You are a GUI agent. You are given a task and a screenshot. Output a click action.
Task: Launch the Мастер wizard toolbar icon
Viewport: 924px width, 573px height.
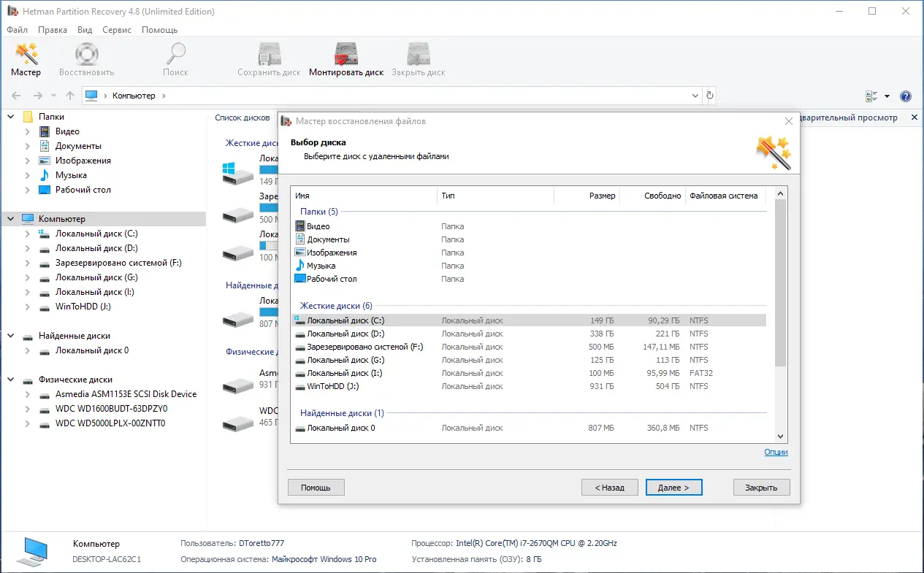[26, 55]
